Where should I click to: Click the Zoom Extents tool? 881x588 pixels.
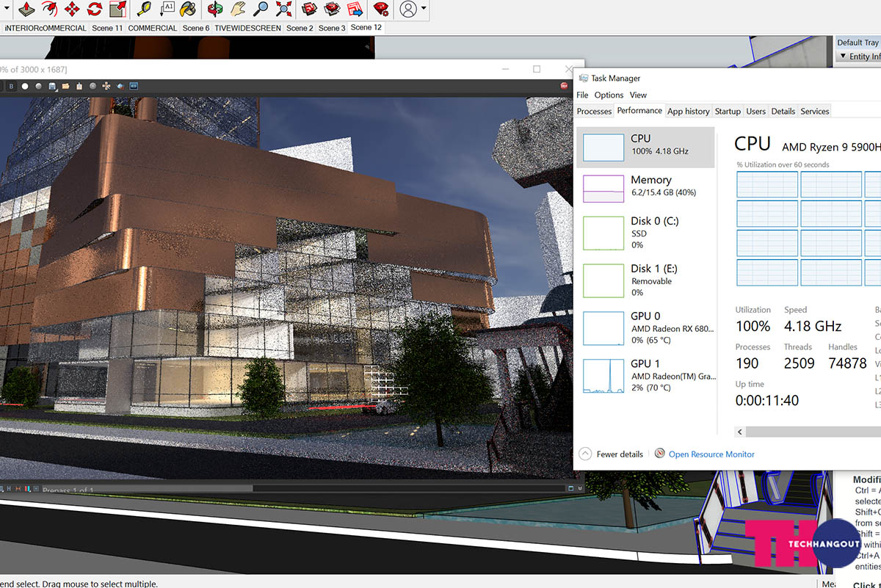(283, 10)
